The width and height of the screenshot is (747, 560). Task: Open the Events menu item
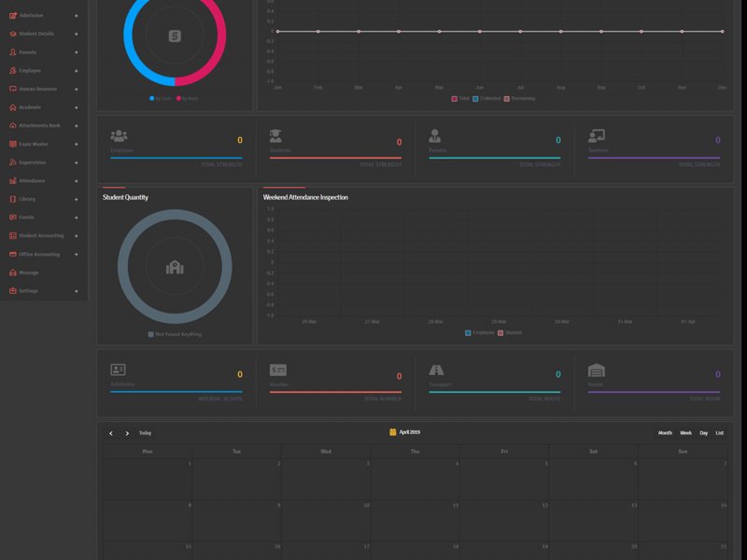(x=43, y=217)
